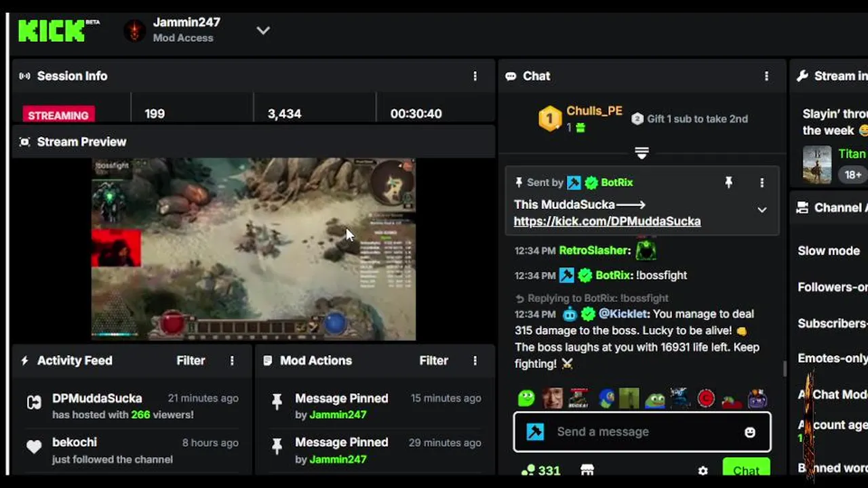868x488 pixels.
Task: Click the Chat speech bubble icon
Action: click(x=511, y=76)
